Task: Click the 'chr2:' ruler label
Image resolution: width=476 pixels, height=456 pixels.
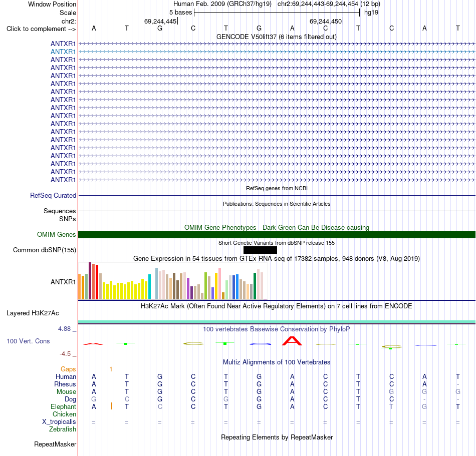Action: point(69,21)
